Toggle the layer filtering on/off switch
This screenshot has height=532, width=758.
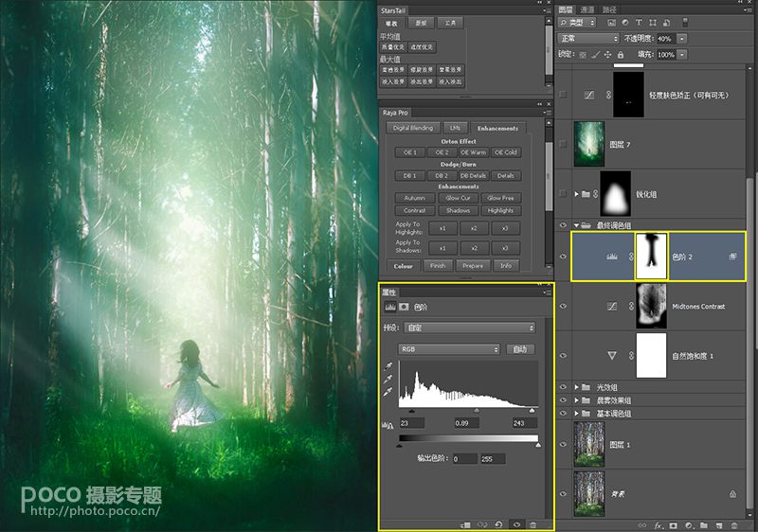tap(685, 23)
